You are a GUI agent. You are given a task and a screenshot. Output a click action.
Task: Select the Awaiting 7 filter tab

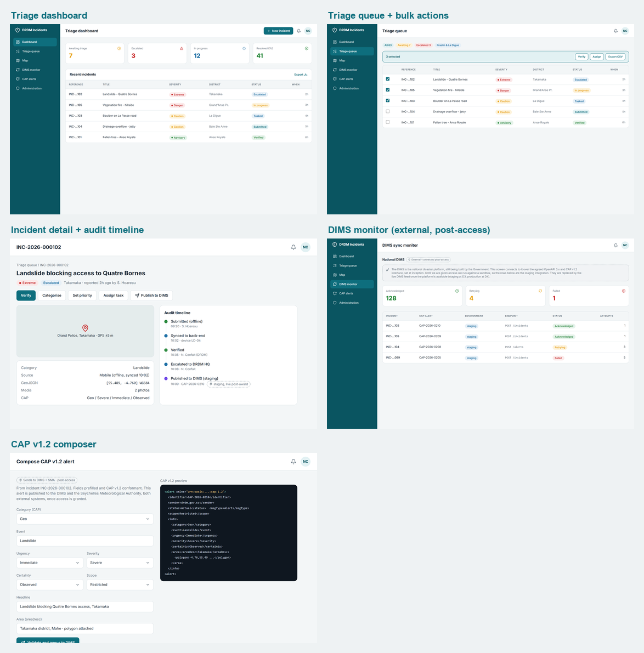pos(404,45)
